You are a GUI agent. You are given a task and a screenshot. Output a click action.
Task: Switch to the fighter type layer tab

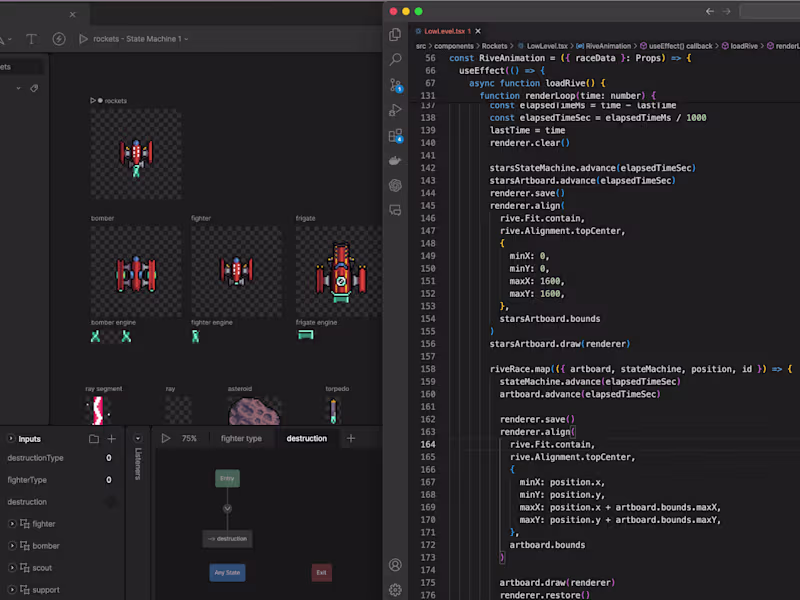pyautogui.click(x=241, y=439)
